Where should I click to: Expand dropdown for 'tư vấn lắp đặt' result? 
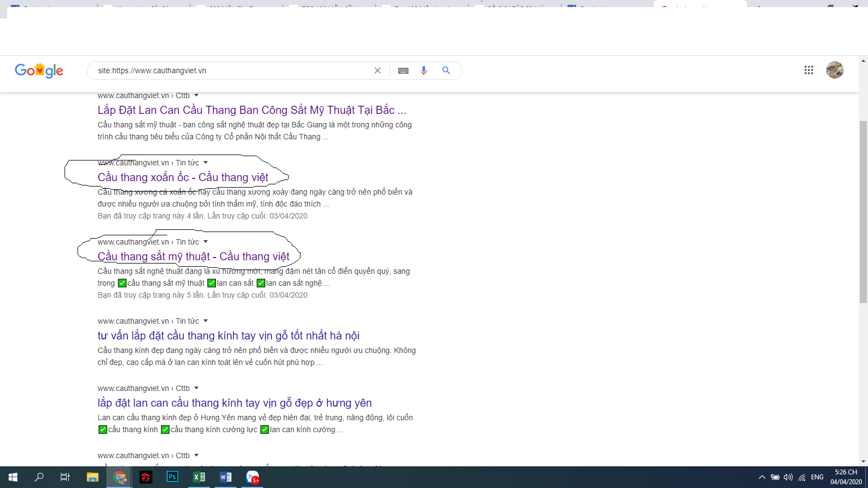click(206, 321)
